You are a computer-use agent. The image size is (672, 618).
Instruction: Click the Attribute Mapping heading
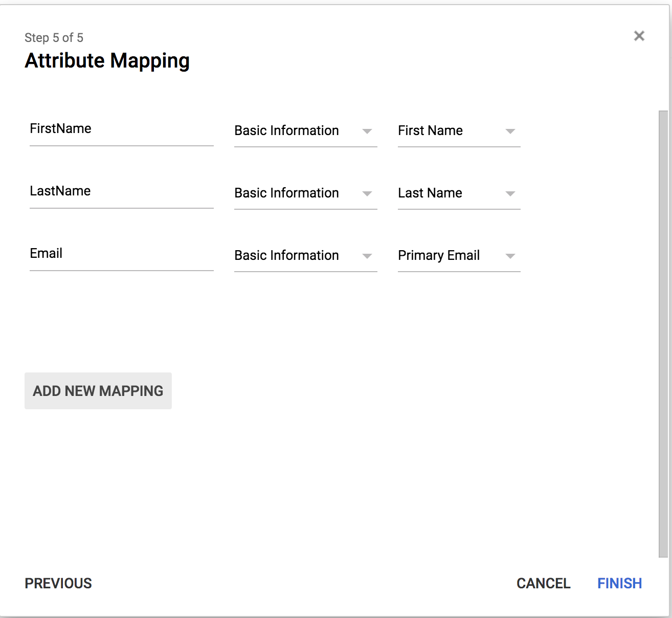107,61
